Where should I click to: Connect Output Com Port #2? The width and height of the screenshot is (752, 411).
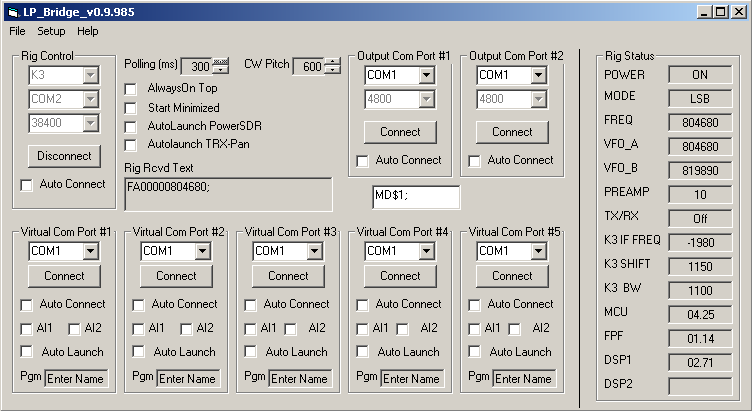(512, 132)
